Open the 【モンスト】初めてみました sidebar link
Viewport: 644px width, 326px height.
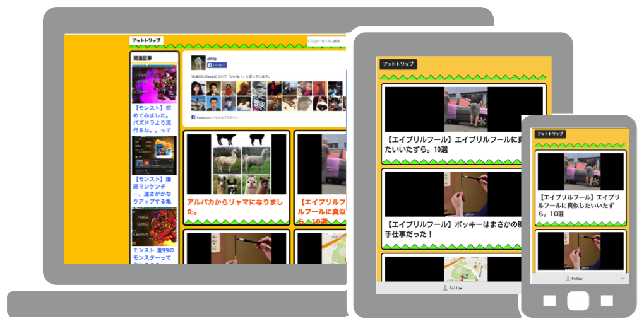point(154,120)
